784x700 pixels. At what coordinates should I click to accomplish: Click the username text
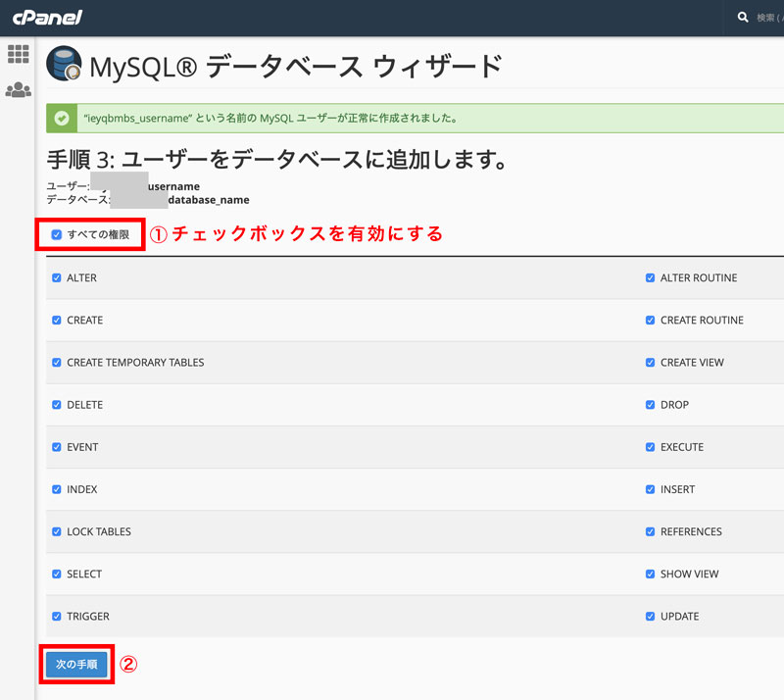tap(173, 186)
